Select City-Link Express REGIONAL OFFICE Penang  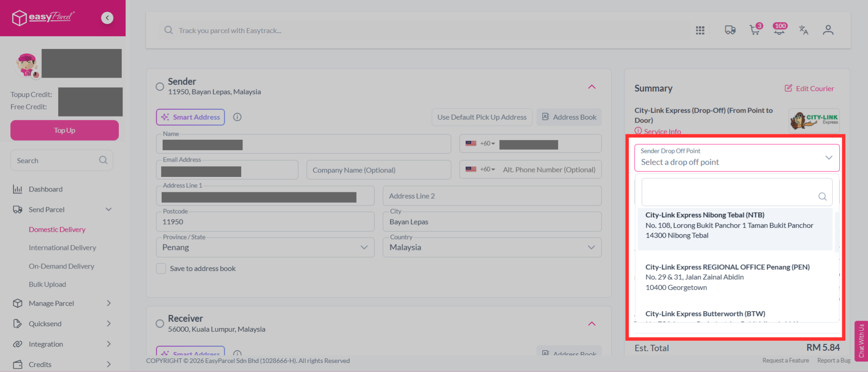(x=735, y=277)
